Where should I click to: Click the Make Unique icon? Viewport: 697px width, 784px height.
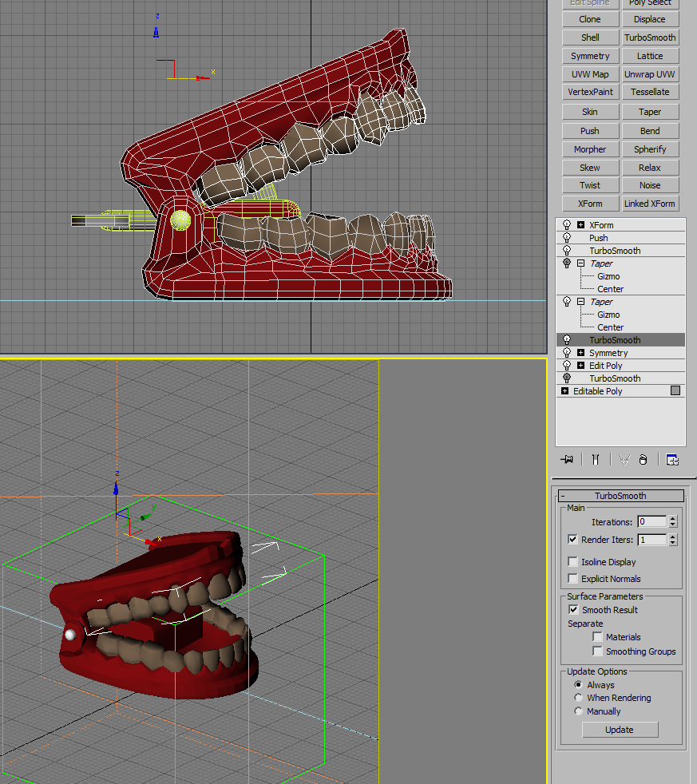(624, 460)
